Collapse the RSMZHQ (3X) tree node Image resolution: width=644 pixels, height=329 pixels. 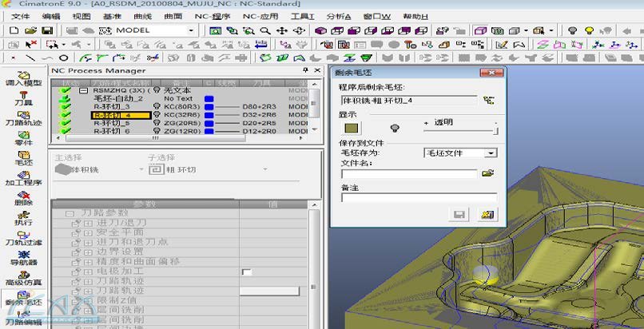84,90
